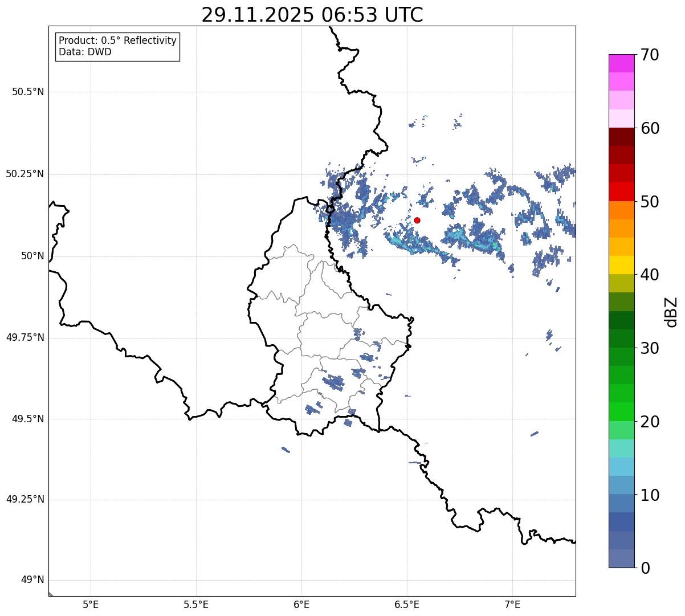Click the 'Product: 0.5° Reflectivity' label
Screen dimensions: 685x616
(x=117, y=41)
